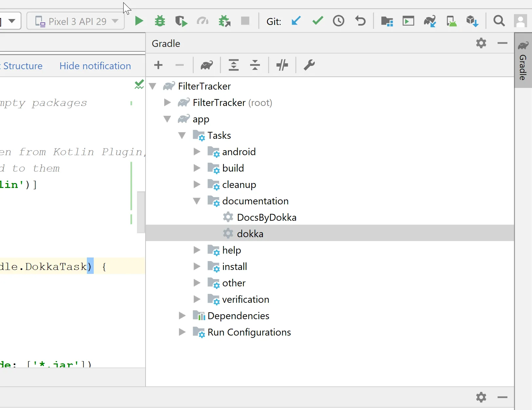Open run configuration dropdown arrow

(12, 21)
